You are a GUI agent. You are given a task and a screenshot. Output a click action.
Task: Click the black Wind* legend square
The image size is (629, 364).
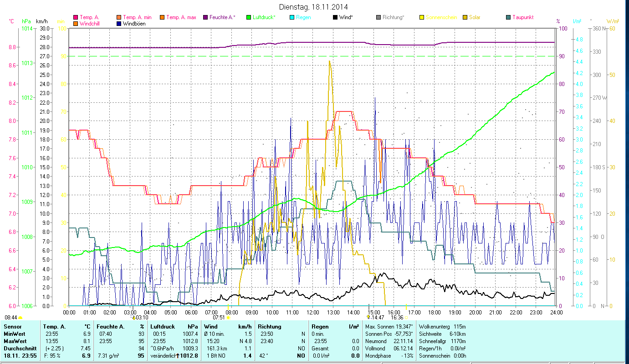335,18
